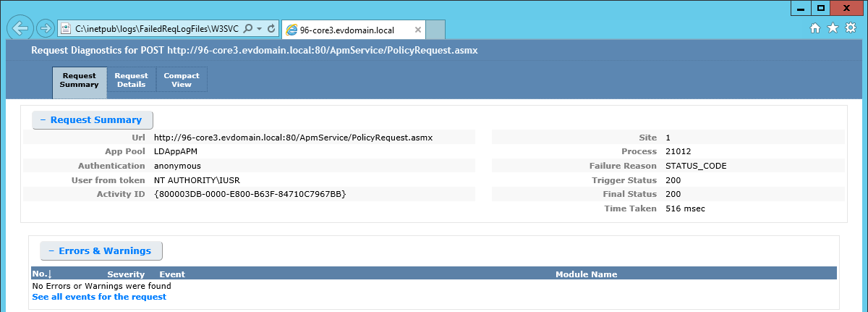
Task: Maximize the browser window
Action: (x=821, y=8)
